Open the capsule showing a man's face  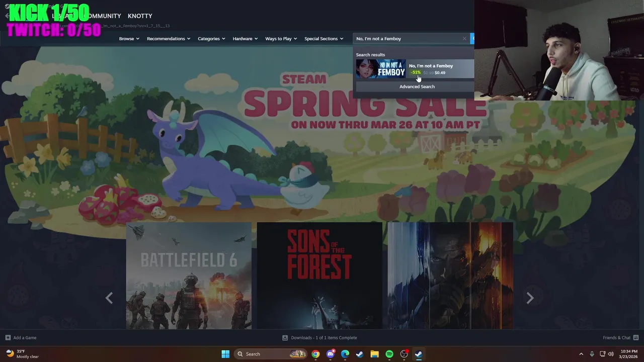450,276
